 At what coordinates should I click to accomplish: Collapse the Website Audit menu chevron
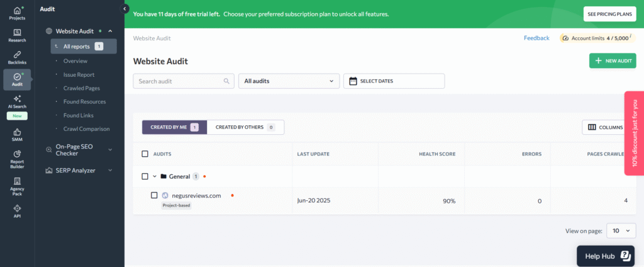pyautogui.click(x=110, y=31)
